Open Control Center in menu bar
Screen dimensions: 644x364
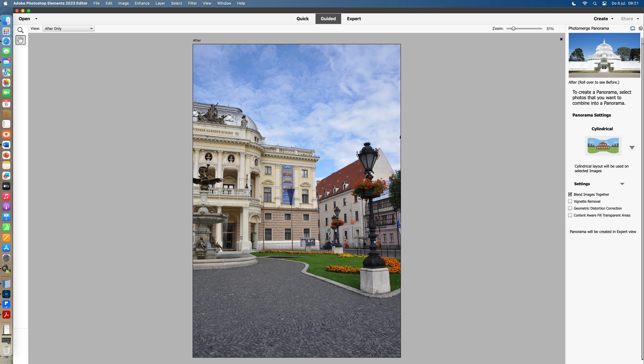tap(604, 3)
